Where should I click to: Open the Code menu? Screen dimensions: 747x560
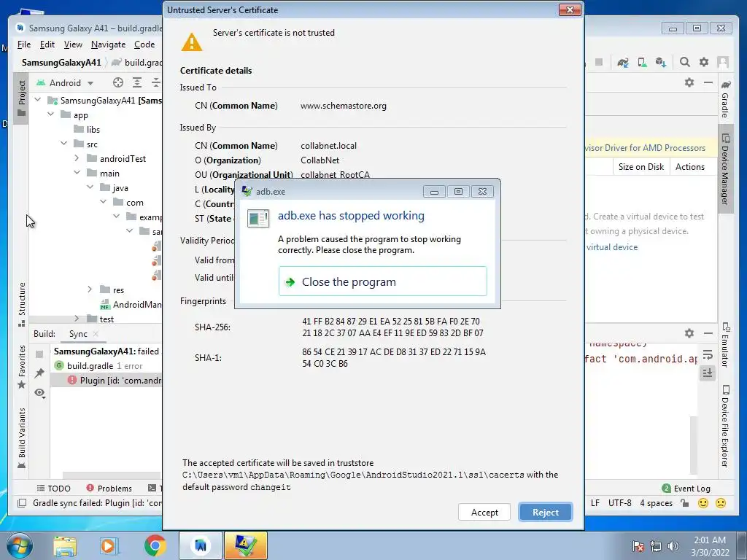[x=144, y=44]
